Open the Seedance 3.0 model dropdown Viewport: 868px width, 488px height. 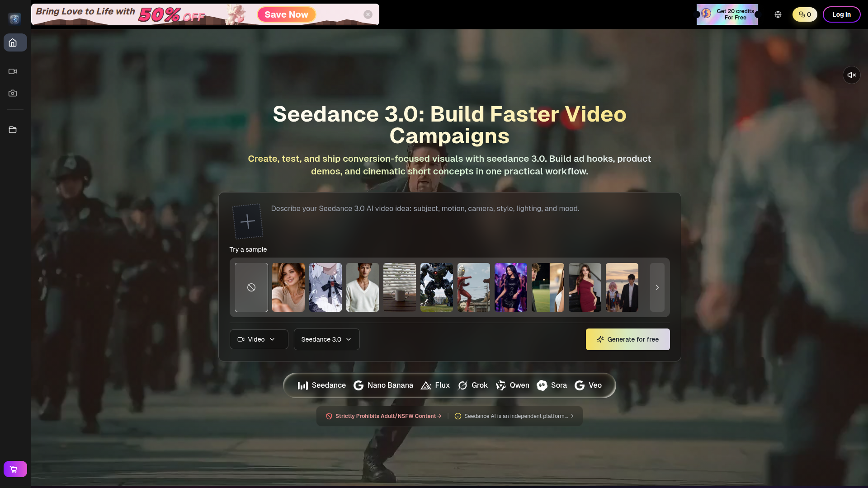point(326,339)
